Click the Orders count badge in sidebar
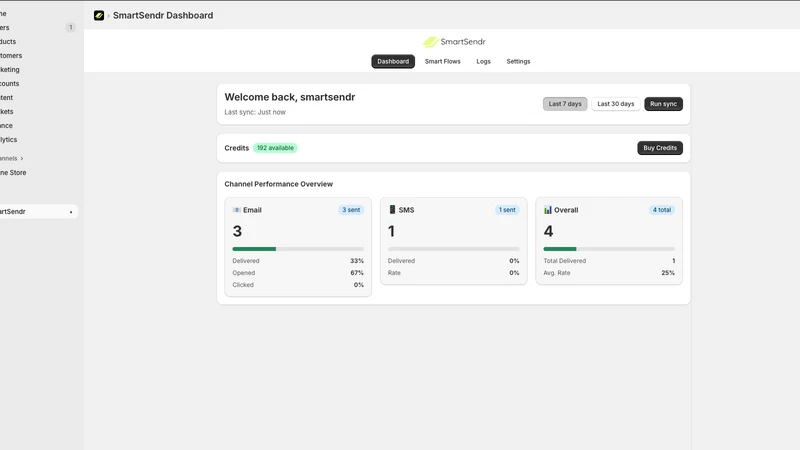This screenshot has height=450, width=800. (x=70, y=28)
